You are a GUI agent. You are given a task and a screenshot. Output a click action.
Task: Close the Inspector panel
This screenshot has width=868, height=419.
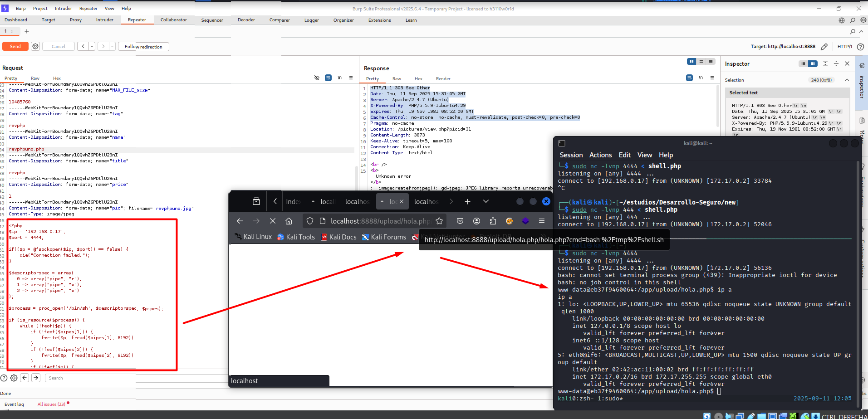847,64
